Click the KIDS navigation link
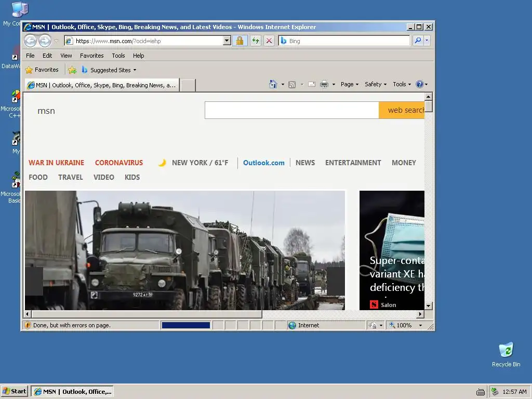 (x=132, y=178)
